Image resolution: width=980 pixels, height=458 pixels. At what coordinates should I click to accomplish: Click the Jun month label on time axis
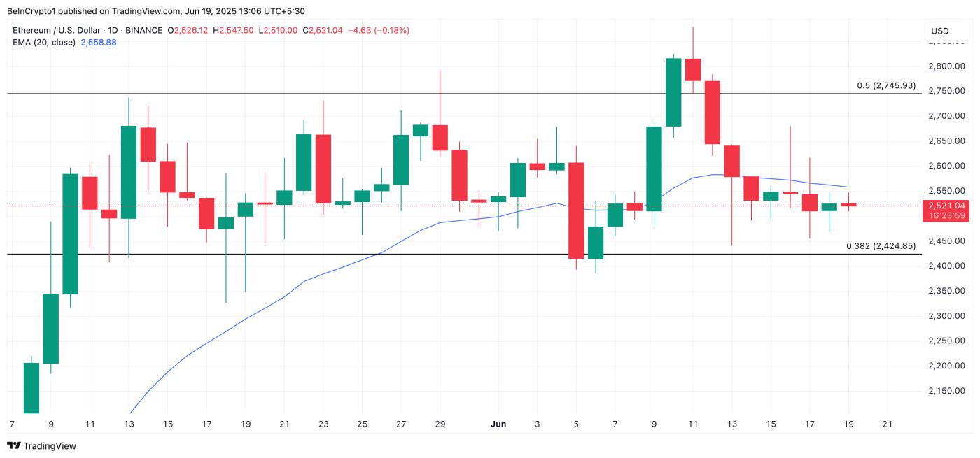(498, 424)
